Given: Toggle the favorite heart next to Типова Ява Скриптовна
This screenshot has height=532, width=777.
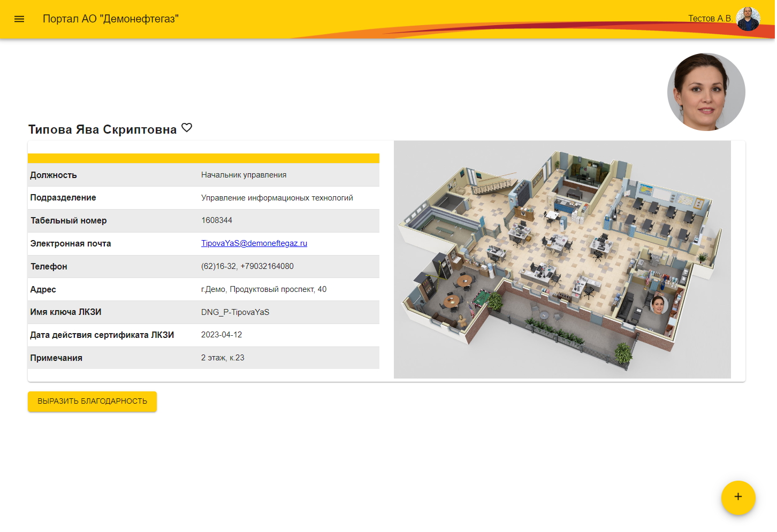Looking at the screenshot, I should pyautogui.click(x=187, y=128).
